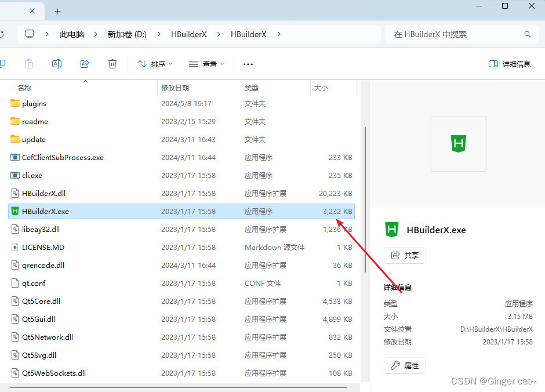The height and width of the screenshot is (392, 545).
Task: Select Qt5Svg.dll file icon
Action: (15, 355)
